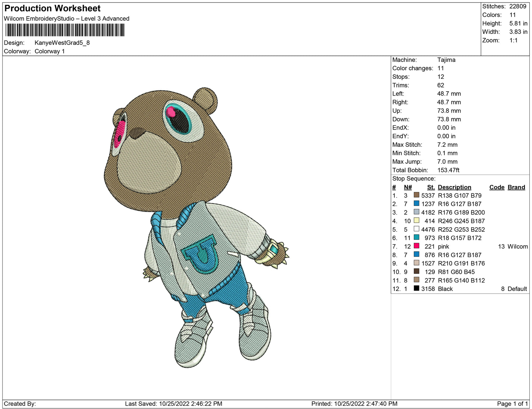
Task: Select the height value '5.81 in'
Action: [x=518, y=23]
